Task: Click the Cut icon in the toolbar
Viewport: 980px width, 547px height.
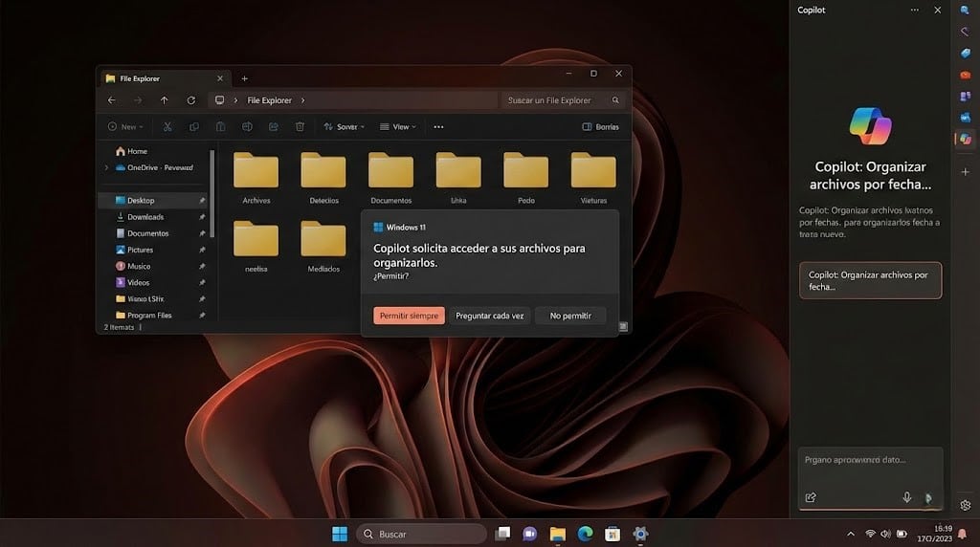Action: [x=167, y=127]
